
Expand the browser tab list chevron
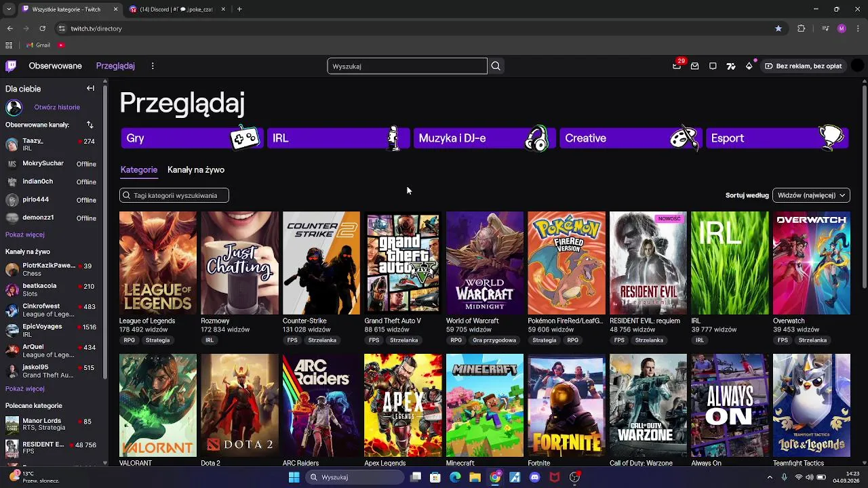[x=9, y=9]
